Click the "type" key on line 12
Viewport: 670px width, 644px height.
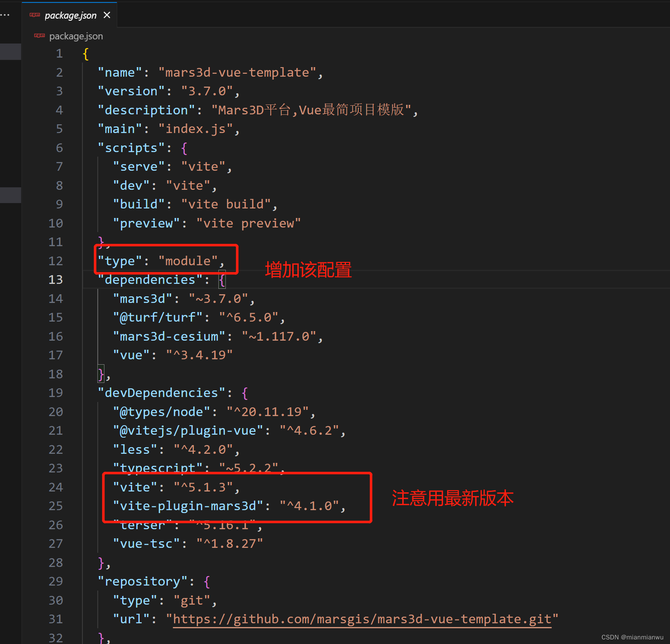pos(120,261)
